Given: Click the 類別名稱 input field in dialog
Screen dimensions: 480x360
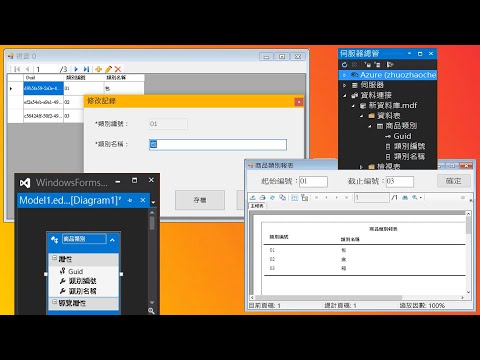Looking at the screenshot, I should click(218, 144).
